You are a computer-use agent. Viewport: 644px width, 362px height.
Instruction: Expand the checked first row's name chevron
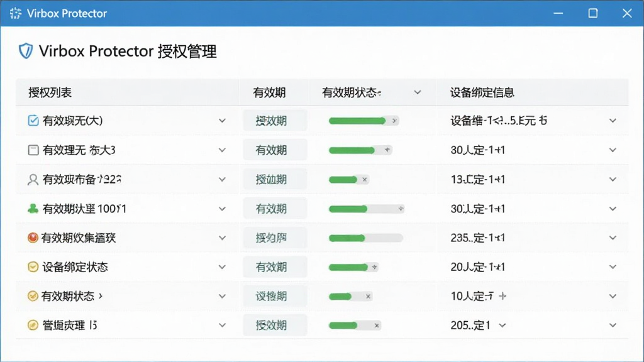(x=222, y=121)
